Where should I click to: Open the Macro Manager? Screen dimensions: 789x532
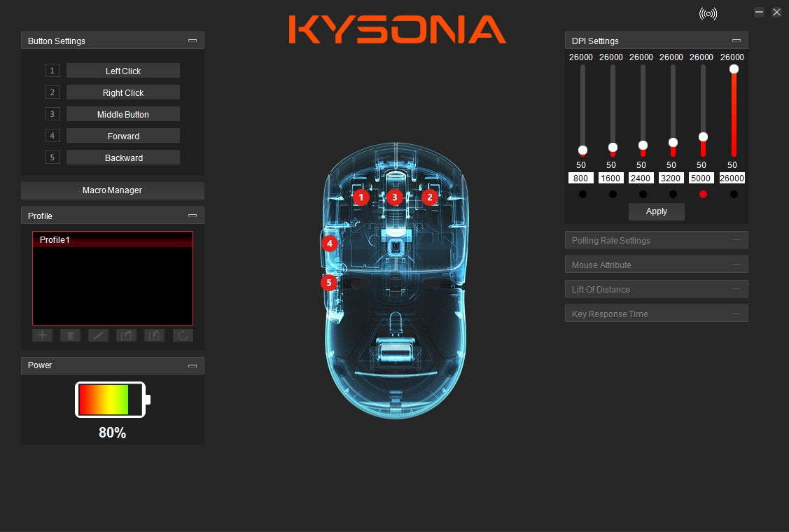pyautogui.click(x=113, y=190)
